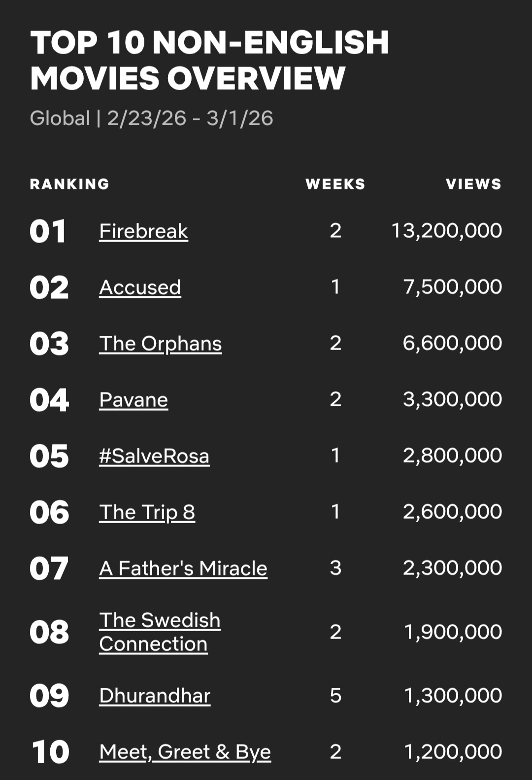Click the weeks value 5 for Dhurandhar
Image resolution: width=532 pixels, height=780 pixels.
coord(335,696)
